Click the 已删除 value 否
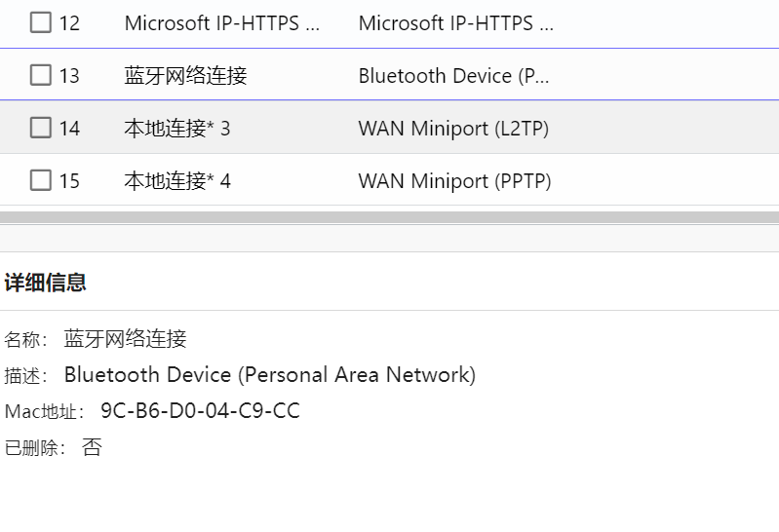 click(x=92, y=448)
